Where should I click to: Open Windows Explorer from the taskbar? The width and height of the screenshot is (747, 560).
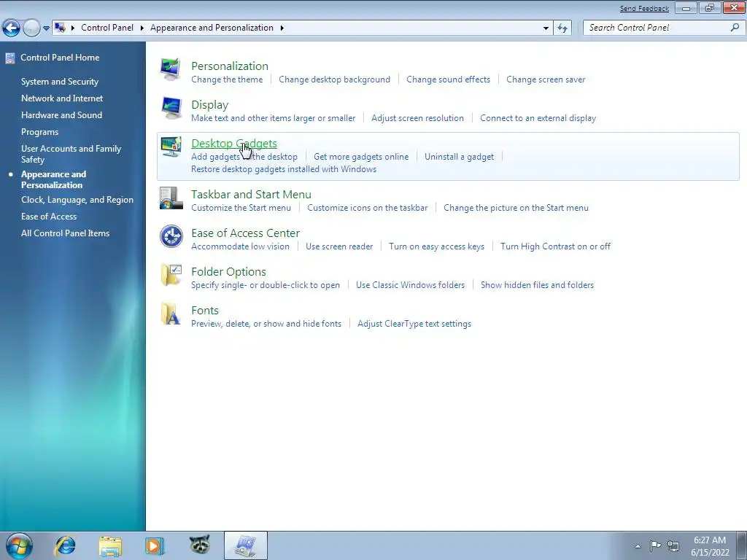[x=110, y=545]
